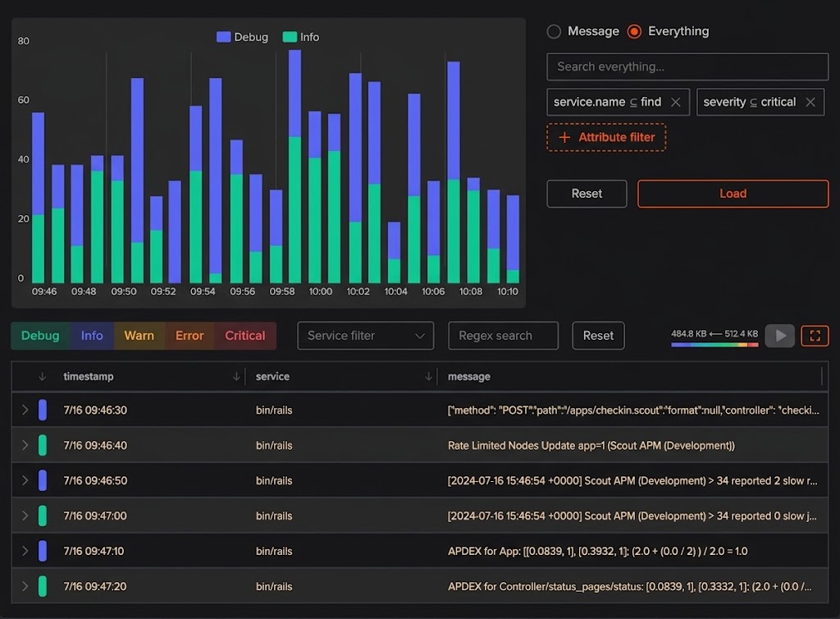Click the APDEX for Controller/status_pages message
The height and width of the screenshot is (619, 840).
(629, 586)
